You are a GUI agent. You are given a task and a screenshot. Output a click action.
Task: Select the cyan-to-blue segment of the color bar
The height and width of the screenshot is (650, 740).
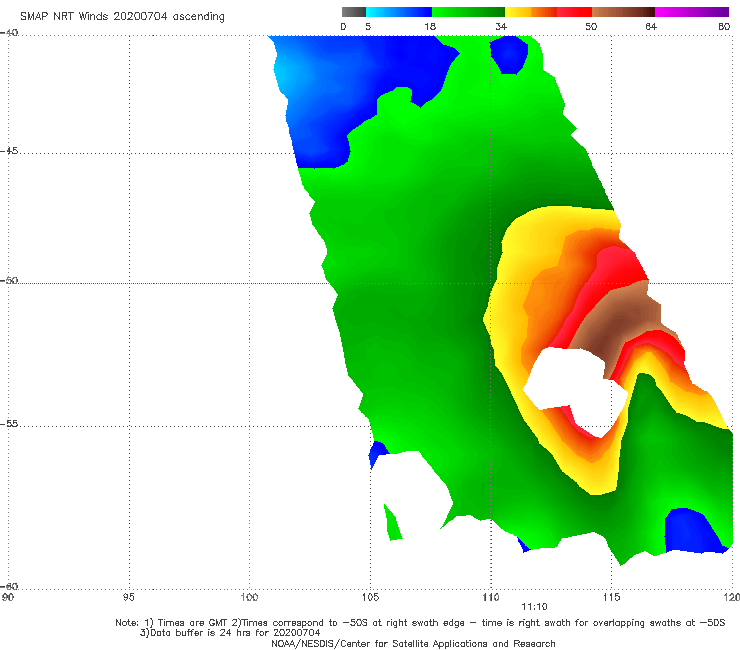399,12
